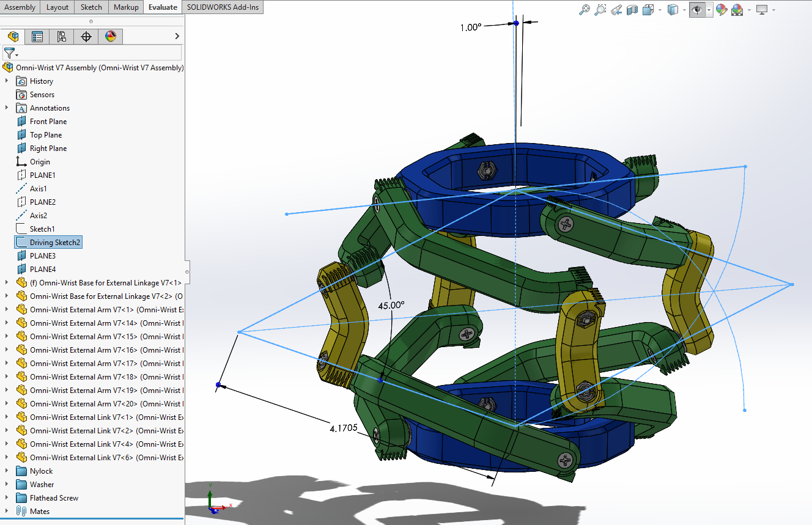Select the Front Plane item
Screen dimensions: 812x525
(x=48, y=122)
